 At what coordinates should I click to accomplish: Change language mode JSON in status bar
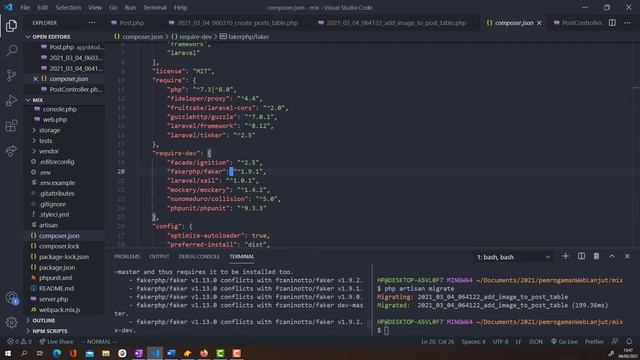536,342
